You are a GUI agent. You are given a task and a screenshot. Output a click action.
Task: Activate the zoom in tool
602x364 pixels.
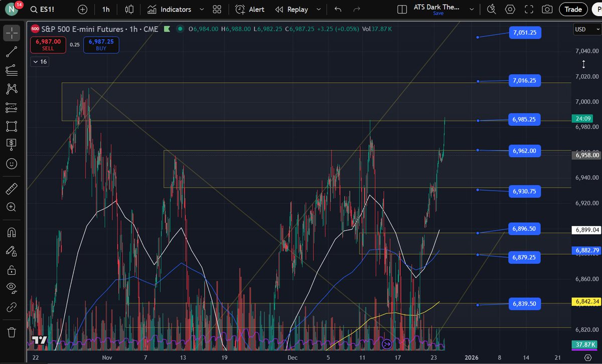[x=12, y=207]
